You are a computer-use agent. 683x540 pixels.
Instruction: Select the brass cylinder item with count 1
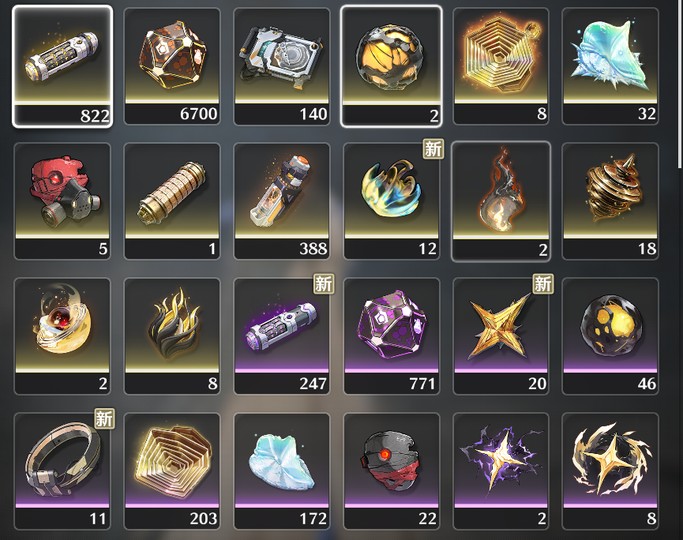coord(172,201)
